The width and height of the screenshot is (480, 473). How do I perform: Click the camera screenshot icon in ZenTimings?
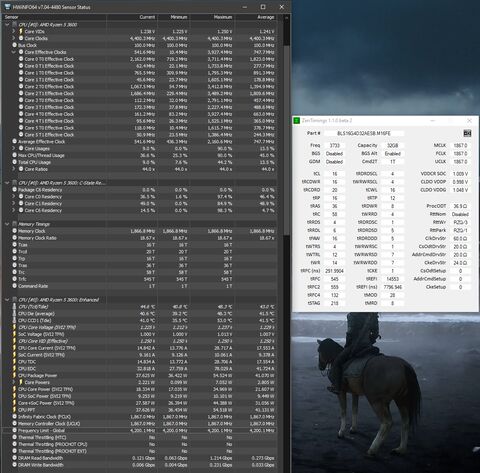467,133
